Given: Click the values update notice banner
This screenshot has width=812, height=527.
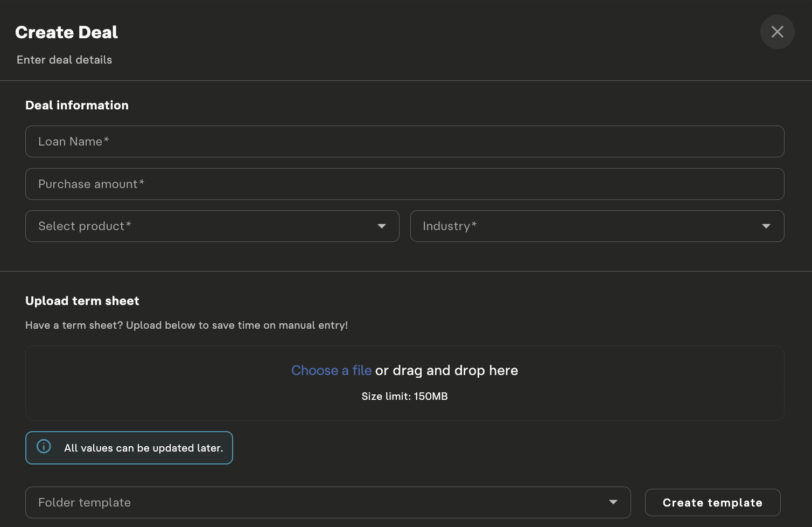Looking at the screenshot, I should [129, 447].
